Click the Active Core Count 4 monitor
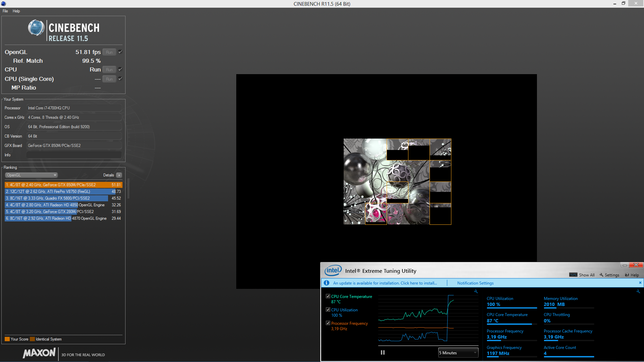Screen dimensions: 644x362 coord(569,351)
